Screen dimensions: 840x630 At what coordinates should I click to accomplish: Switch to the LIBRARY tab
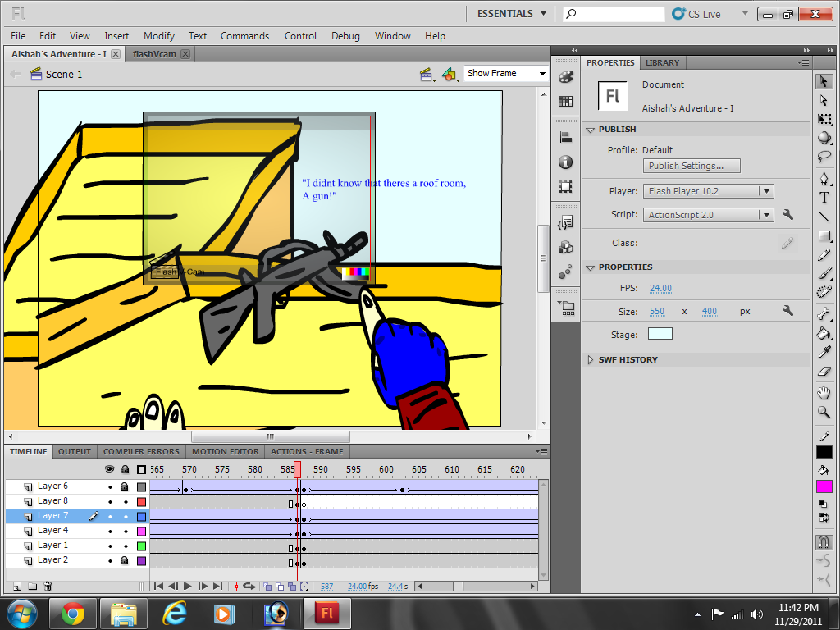click(x=662, y=62)
